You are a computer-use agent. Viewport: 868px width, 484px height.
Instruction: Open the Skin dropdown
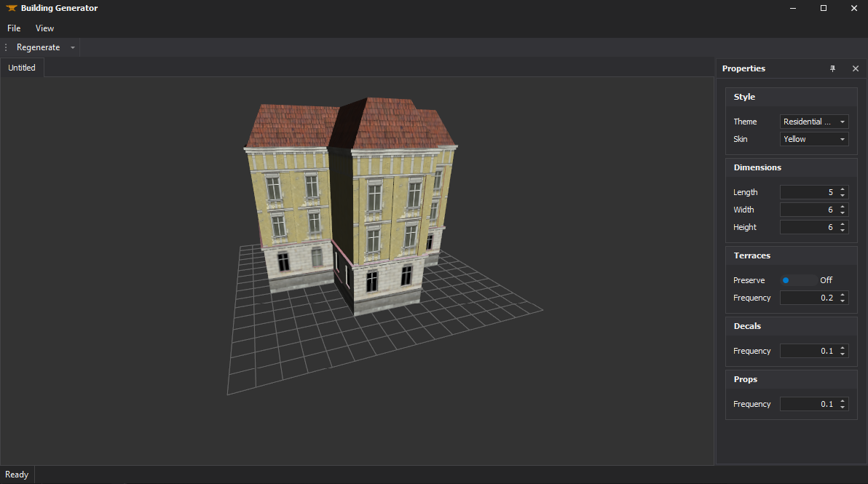point(814,138)
